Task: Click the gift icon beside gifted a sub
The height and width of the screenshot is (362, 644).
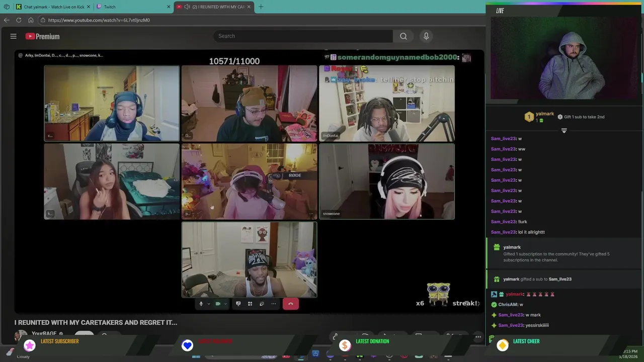Action: click(x=497, y=279)
